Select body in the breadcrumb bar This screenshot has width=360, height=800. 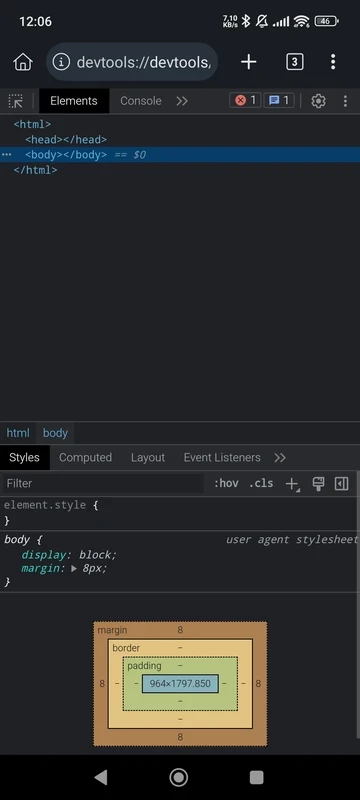coord(55,433)
